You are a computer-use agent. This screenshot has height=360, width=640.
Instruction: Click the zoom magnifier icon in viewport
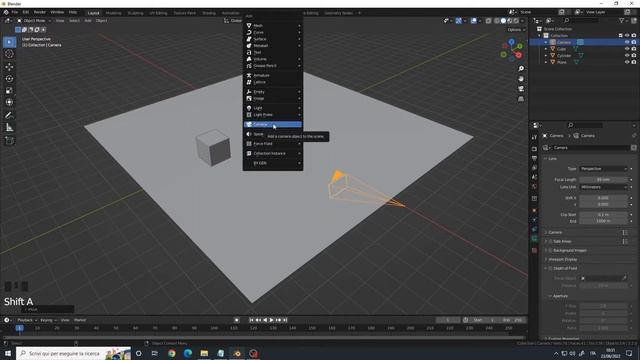tap(521, 69)
